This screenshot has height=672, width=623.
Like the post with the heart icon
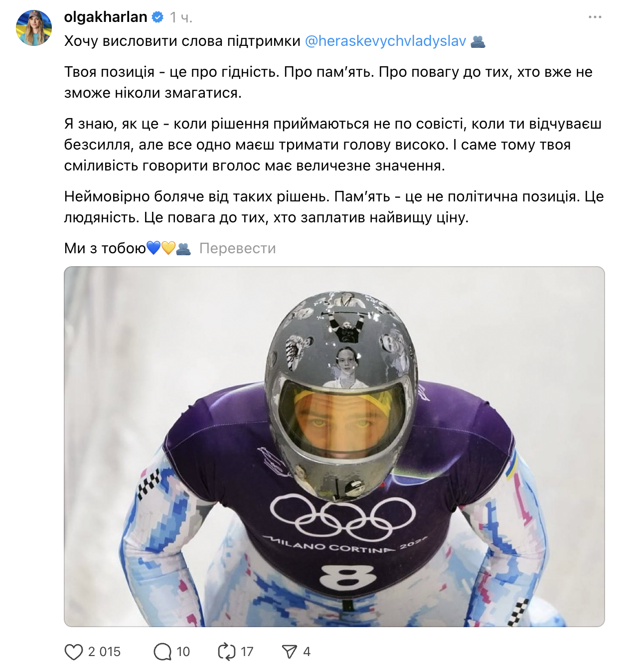(74, 652)
